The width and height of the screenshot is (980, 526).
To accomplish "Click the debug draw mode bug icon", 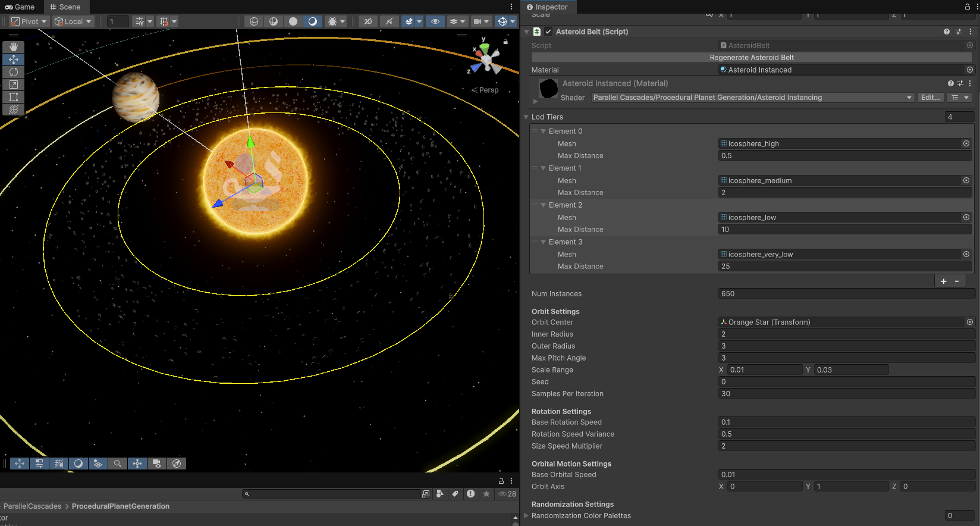I will coord(332,21).
